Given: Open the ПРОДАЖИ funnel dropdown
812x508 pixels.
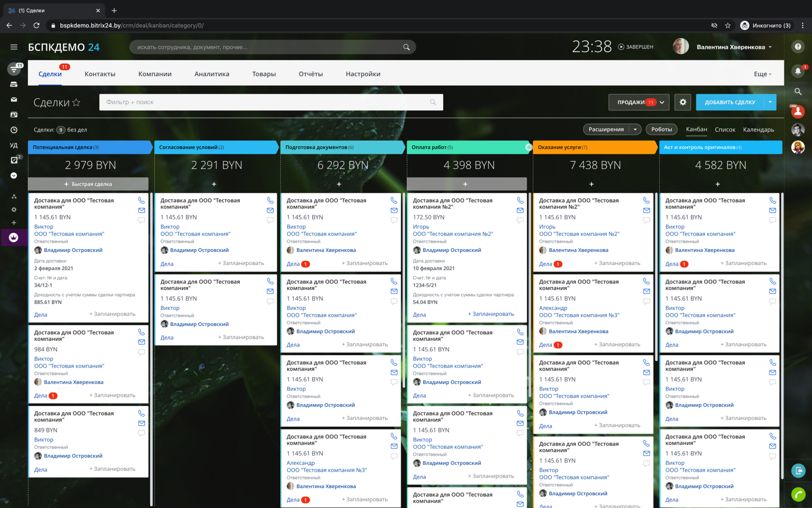Looking at the screenshot, I should [x=639, y=102].
